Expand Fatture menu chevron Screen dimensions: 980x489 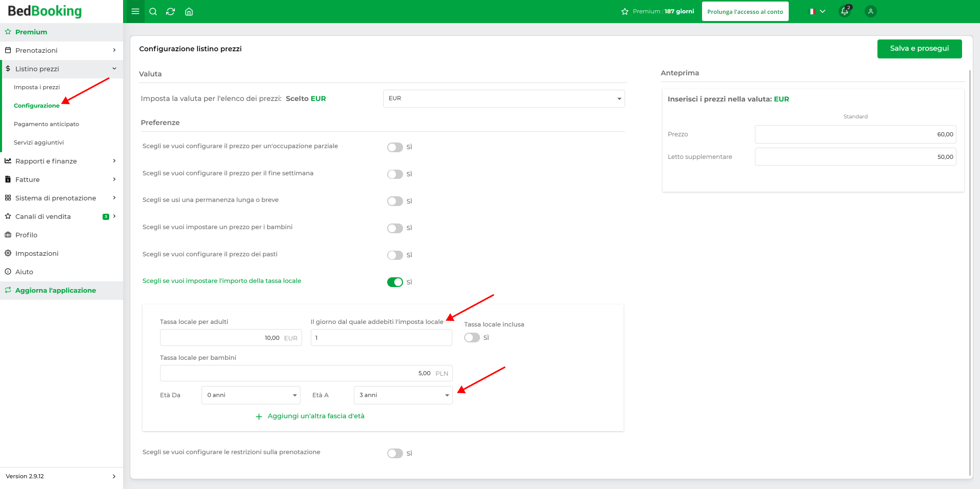point(114,179)
